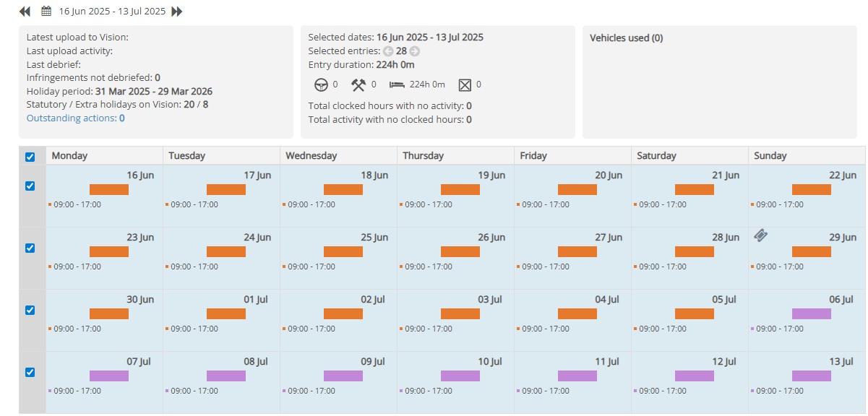Toggle the select-all checkbox in header row
The height and width of the screenshot is (416, 868).
tap(30, 157)
